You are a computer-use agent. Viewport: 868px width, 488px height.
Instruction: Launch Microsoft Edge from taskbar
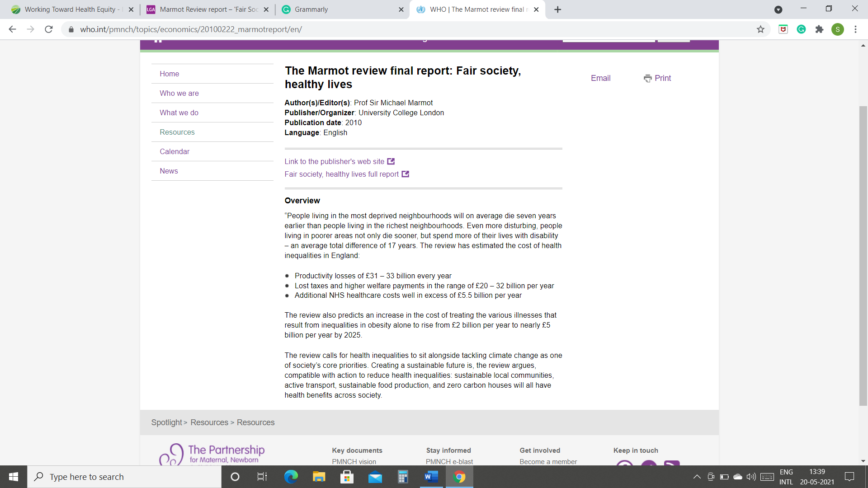tap(291, 477)
